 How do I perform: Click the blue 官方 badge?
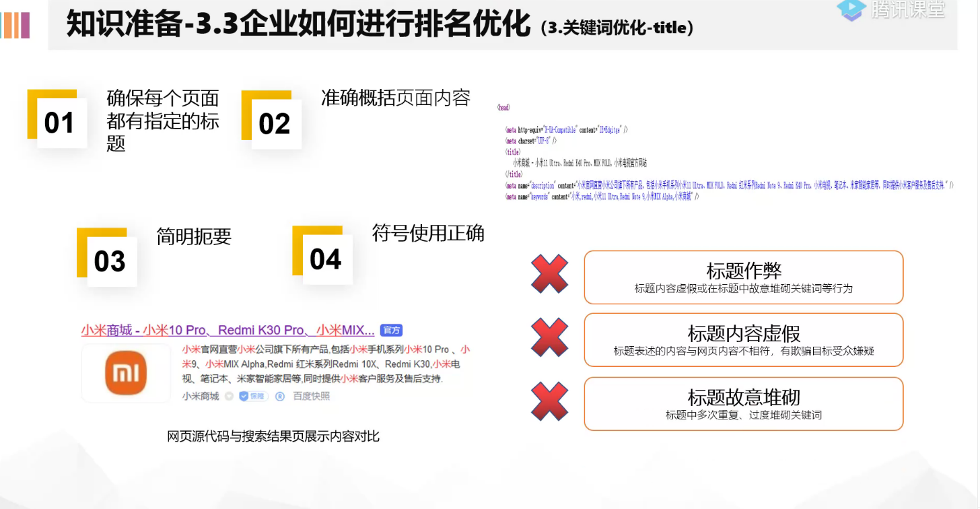(x=391, y=330)
